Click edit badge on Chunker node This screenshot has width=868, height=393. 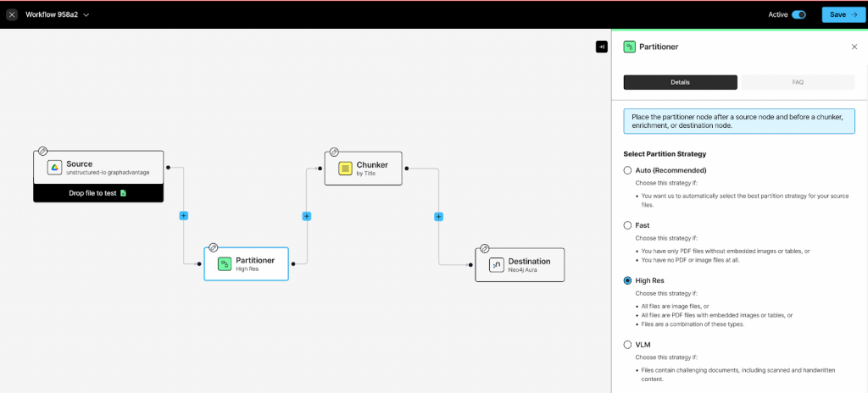click(x=334, y=152)
